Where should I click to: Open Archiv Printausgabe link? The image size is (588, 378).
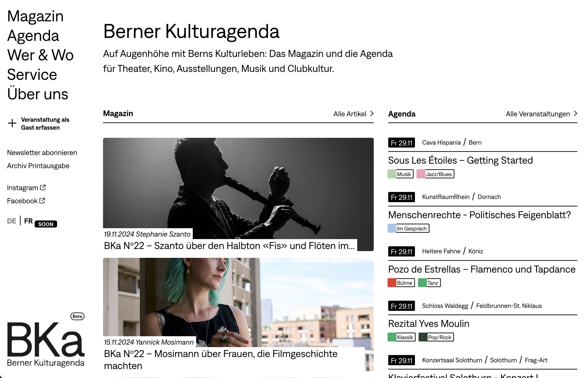(x=38, y=166)
